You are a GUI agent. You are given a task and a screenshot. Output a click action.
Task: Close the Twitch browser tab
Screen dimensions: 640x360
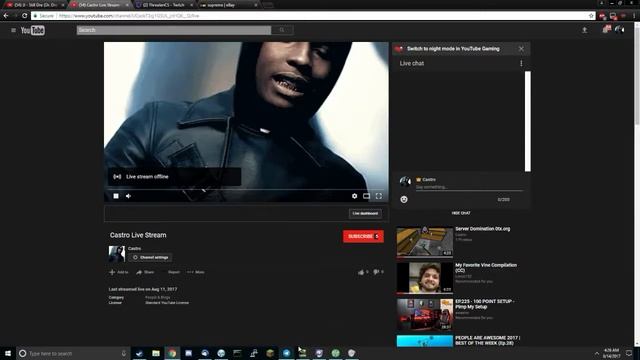point(191,5)
